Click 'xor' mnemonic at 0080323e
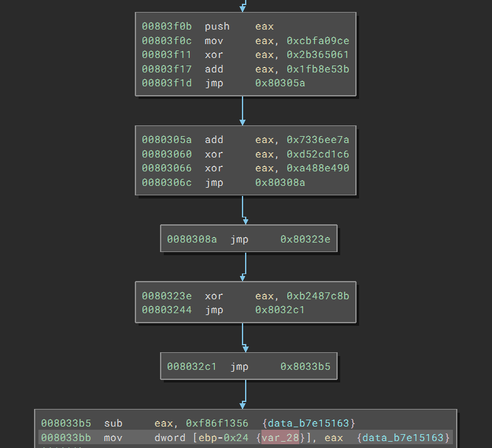492x448 pixels. 214,296
